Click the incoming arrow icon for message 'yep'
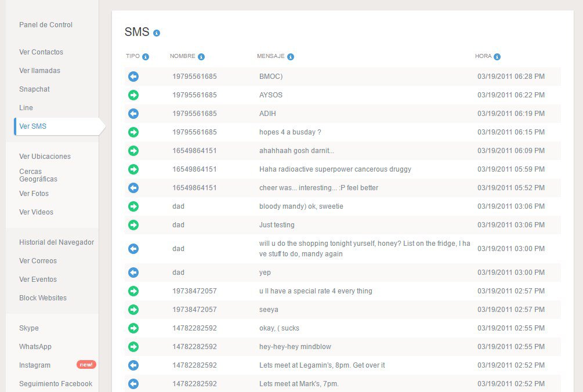The image size is (583, 392). [133, 273]
